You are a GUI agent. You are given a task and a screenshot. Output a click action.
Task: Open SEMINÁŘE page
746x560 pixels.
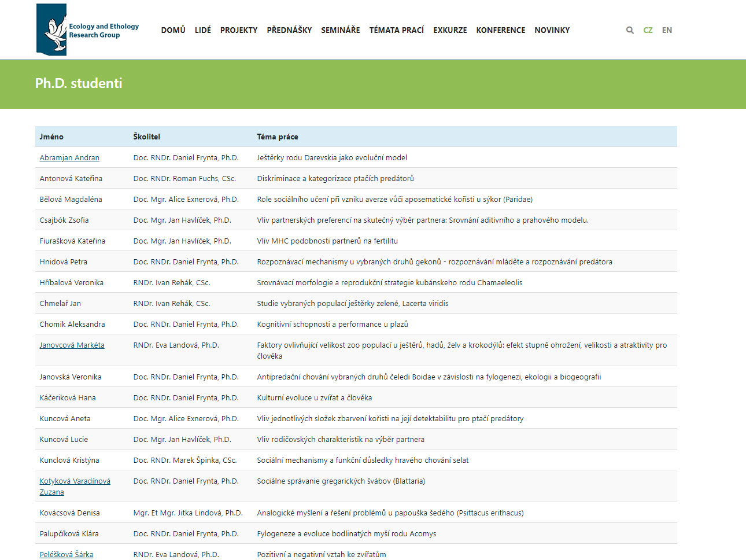(341, 30)
